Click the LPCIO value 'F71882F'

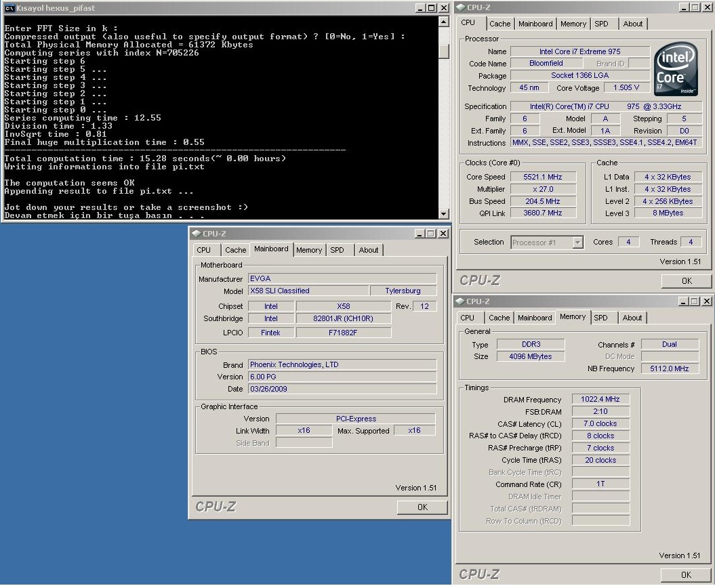(x=343, y=333)
